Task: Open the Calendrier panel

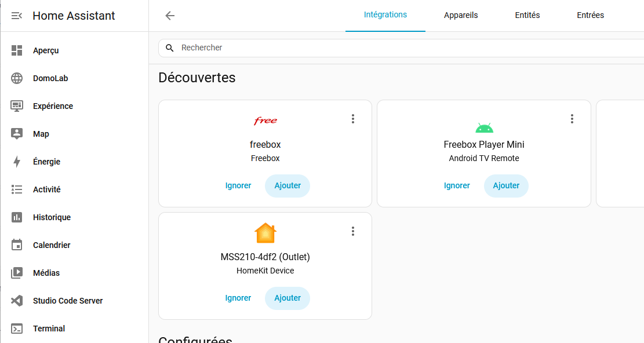Action: (51, 245)
